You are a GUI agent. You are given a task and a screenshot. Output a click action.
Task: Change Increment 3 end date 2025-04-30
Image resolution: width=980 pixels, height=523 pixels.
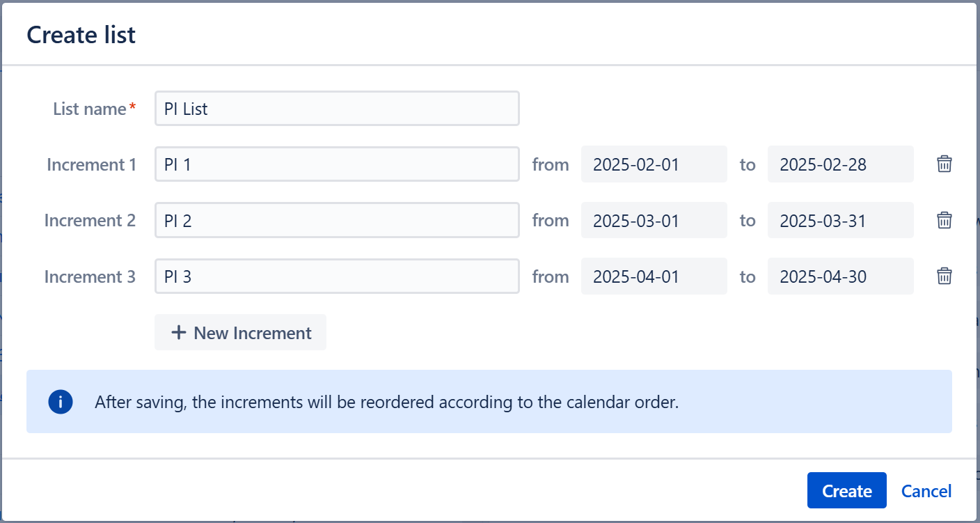(840, 276)
